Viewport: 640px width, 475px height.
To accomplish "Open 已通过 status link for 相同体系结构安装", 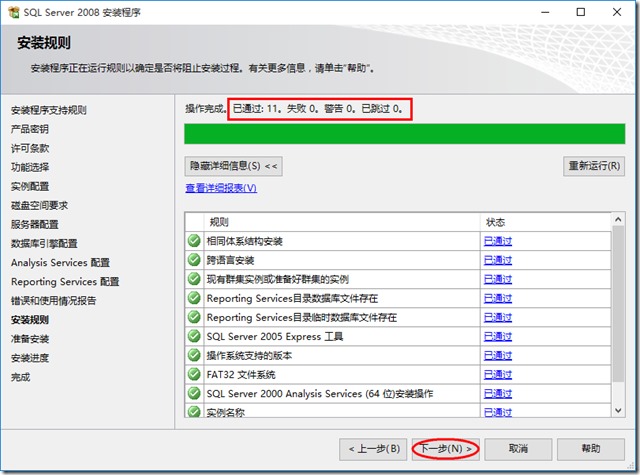I will pos(498,241).
